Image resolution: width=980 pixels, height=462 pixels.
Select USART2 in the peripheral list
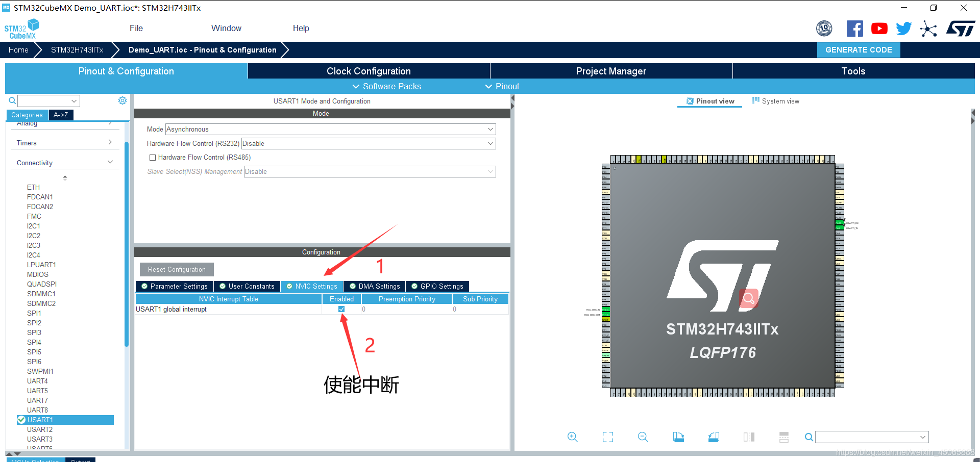(x=40, y=429)
